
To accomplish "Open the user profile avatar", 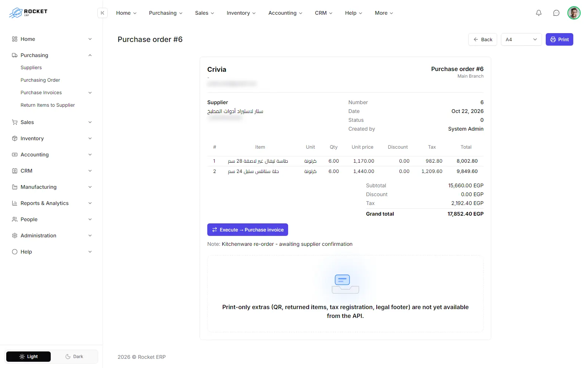I will pos(574,13).
